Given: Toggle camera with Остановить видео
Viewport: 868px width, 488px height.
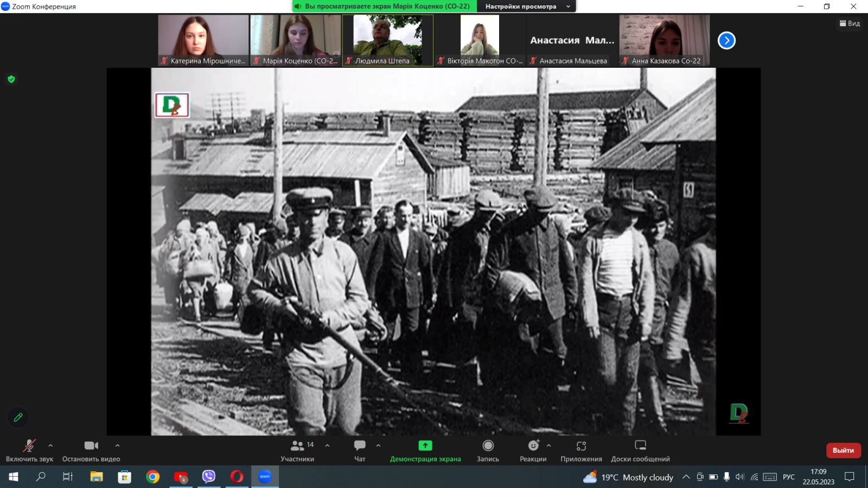Looking at the screenshot, I should click(91, 450).
